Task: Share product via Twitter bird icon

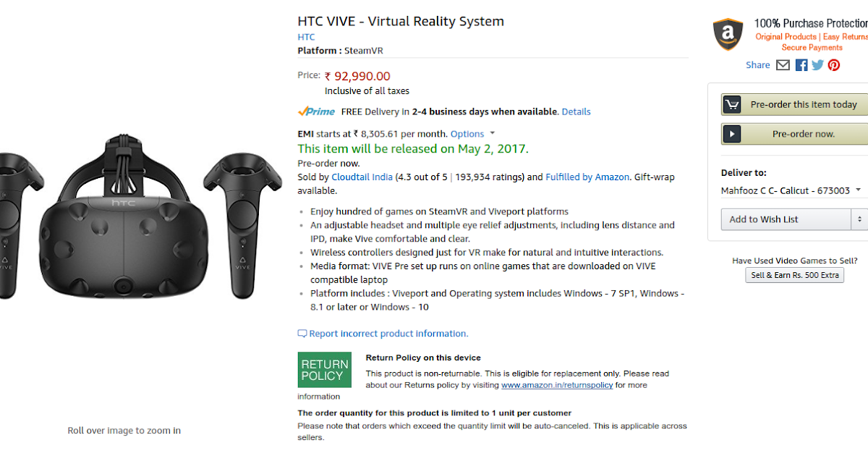Action: (x=817, y=65)
